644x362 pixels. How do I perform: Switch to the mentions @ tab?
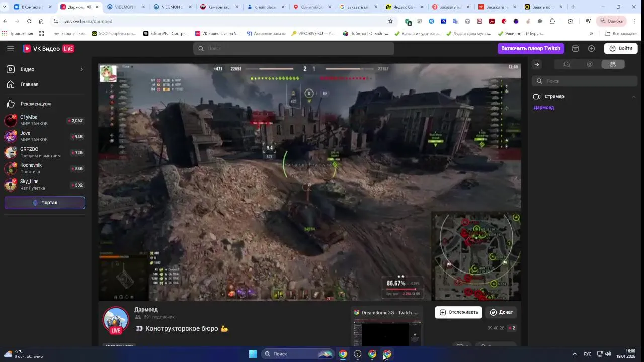click(590, 64)
